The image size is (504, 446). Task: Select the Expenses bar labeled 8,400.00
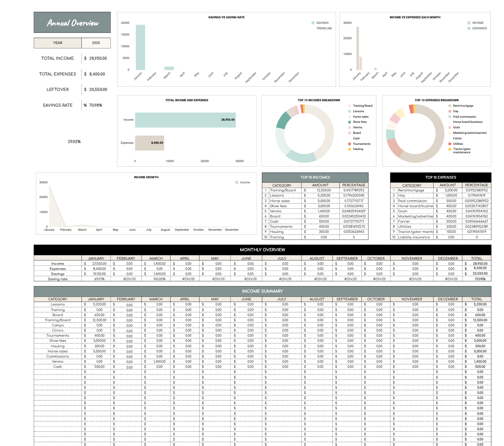tap(149, 143)
